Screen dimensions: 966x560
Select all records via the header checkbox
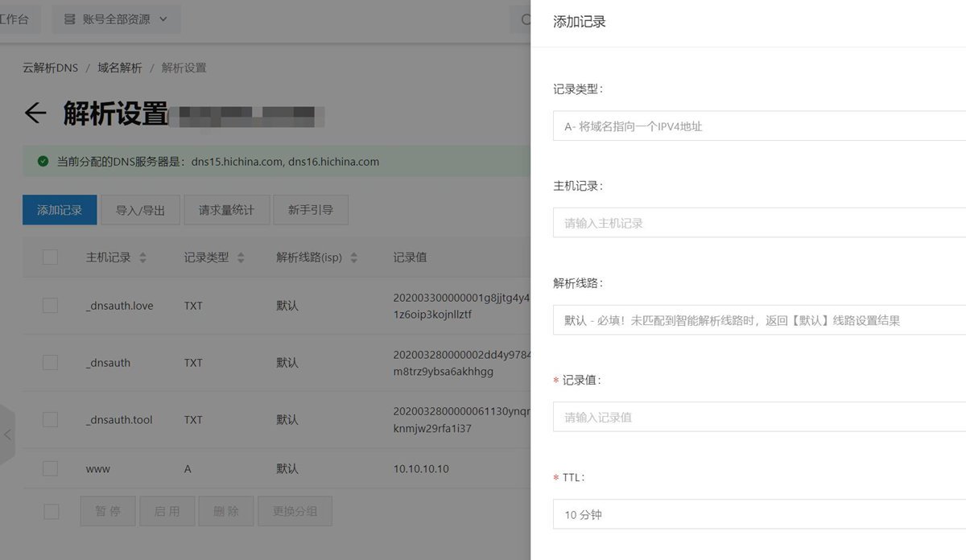tap(50, 257)
